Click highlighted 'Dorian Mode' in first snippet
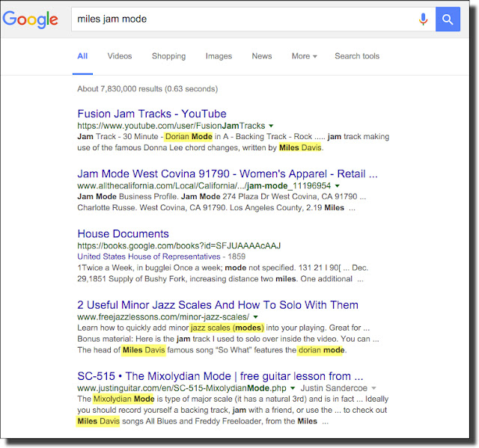This screenshot has height=448, width=479. point(189,136)
